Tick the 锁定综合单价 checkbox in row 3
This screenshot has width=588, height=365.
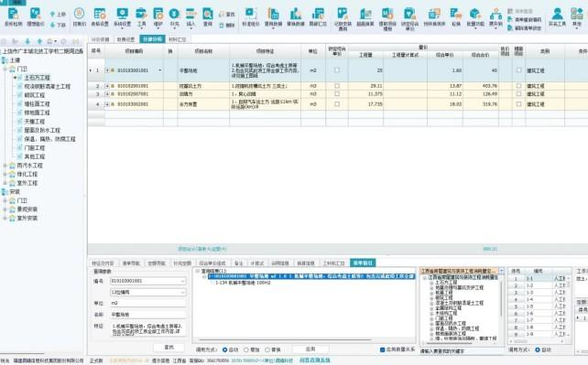coord(337,94)
